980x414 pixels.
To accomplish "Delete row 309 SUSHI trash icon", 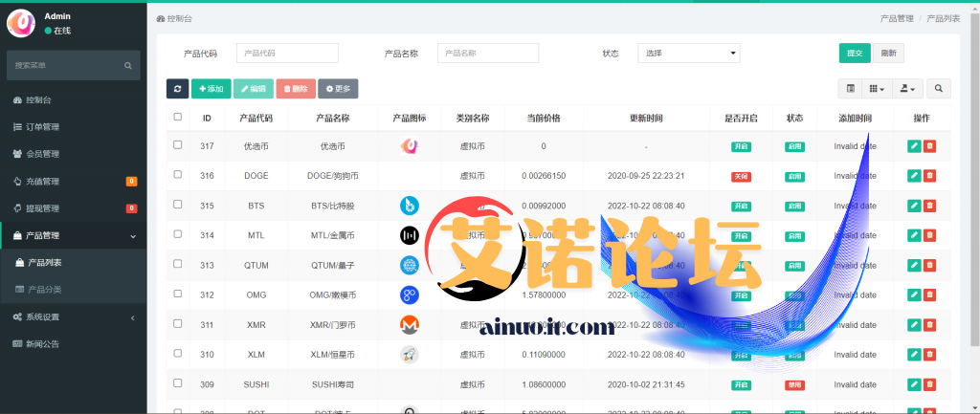I will (x=930, y=384).
